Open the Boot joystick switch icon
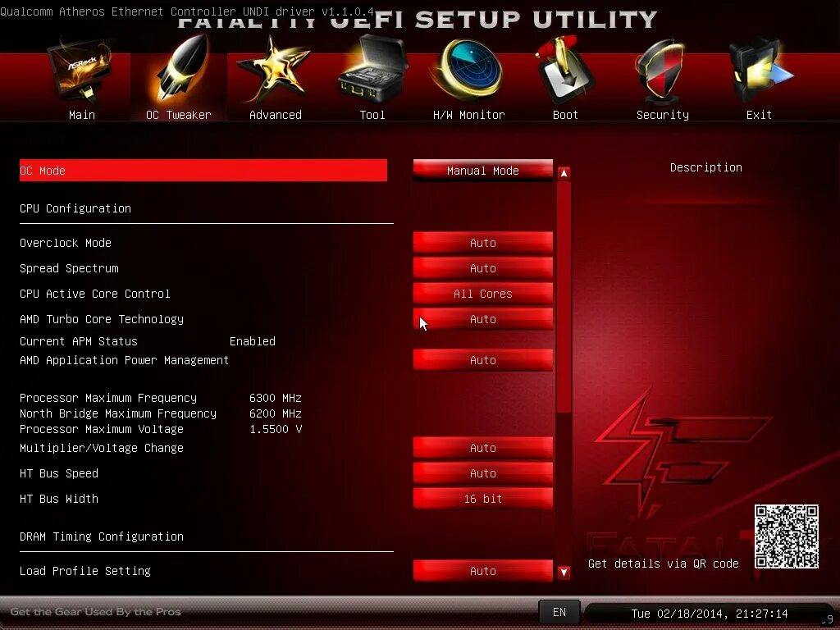This screenshot has height=630, width=840. click(x=565, y=70)
